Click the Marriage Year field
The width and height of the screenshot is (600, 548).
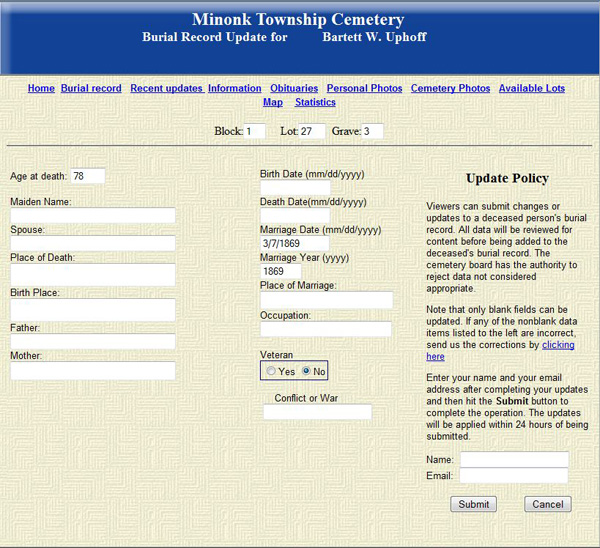281,271
